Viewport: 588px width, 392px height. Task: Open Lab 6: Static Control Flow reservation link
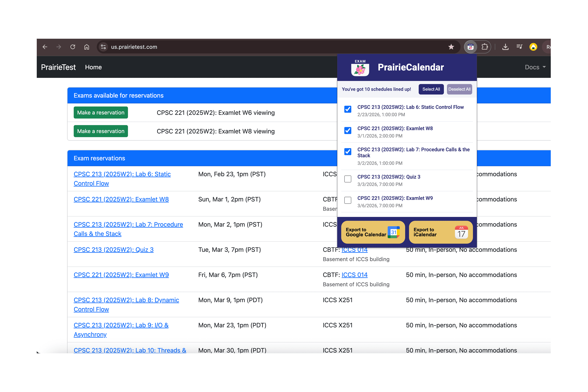122,179
